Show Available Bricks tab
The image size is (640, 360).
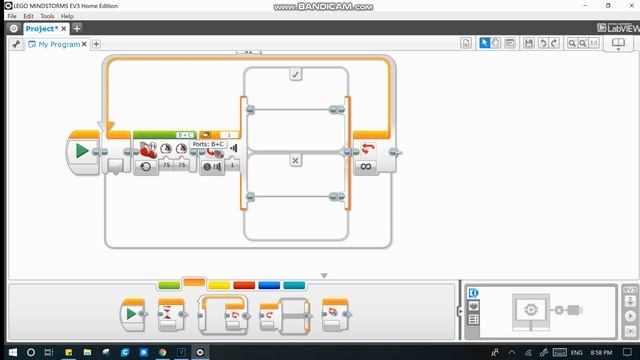tap(473, 319)
